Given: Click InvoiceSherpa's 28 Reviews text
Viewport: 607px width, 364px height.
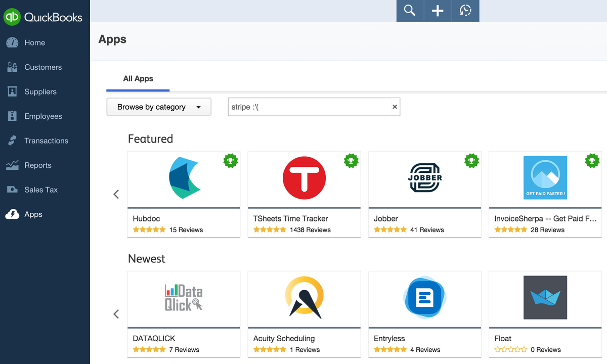Looking at the screenshot, I should (547, 230).
